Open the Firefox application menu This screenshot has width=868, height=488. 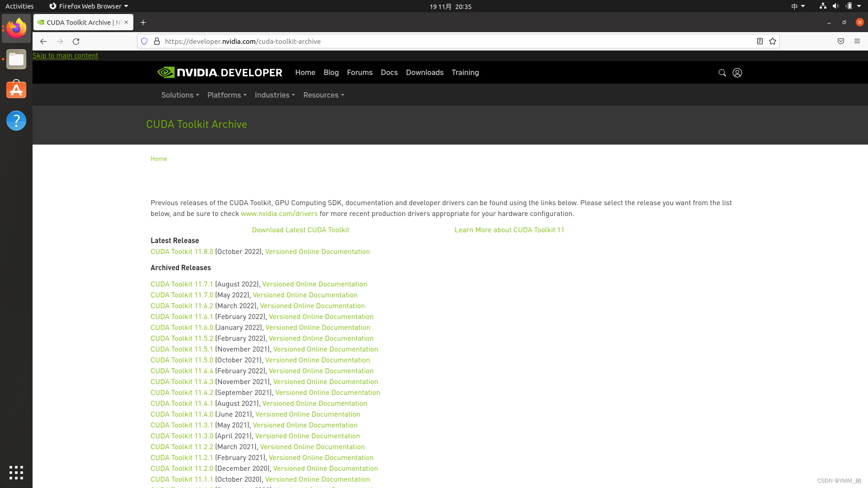857,41
